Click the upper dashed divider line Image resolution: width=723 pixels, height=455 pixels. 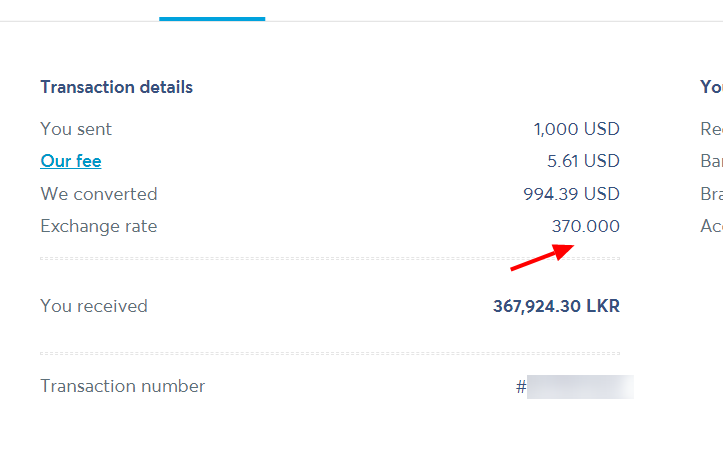tap(330, 259)
